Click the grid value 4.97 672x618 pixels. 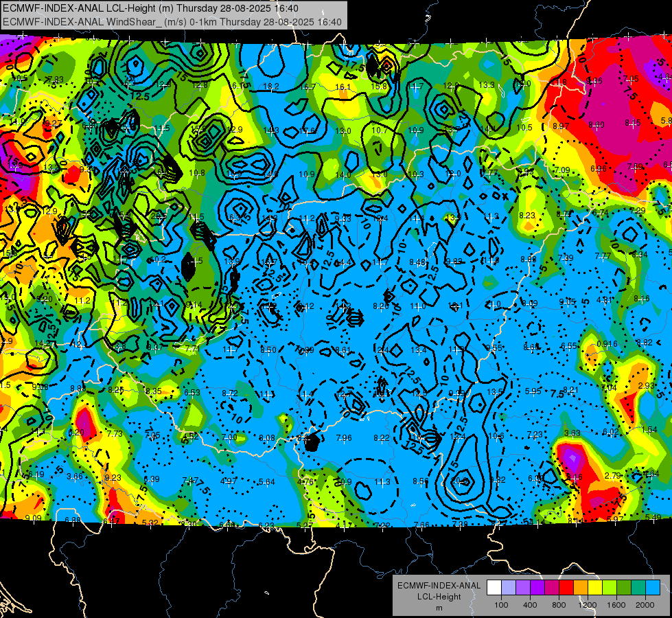[229, 481]
